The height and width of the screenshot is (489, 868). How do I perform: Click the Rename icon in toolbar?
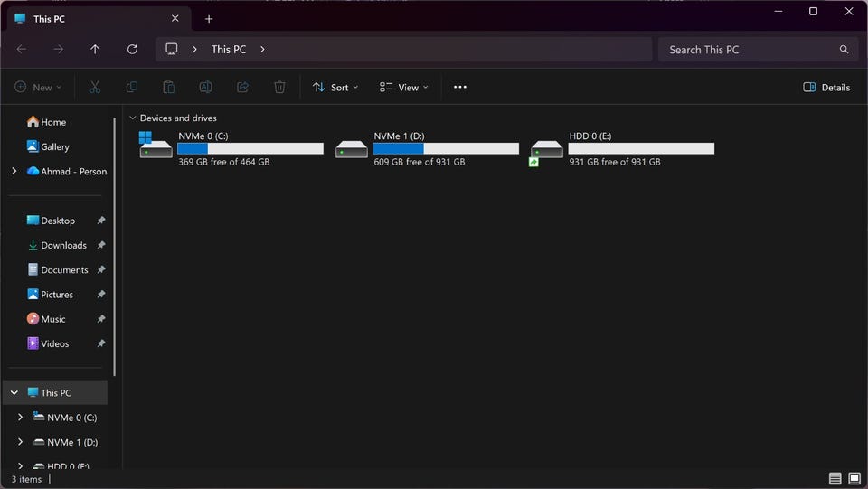pyautogui.click(x=205, y=87)
